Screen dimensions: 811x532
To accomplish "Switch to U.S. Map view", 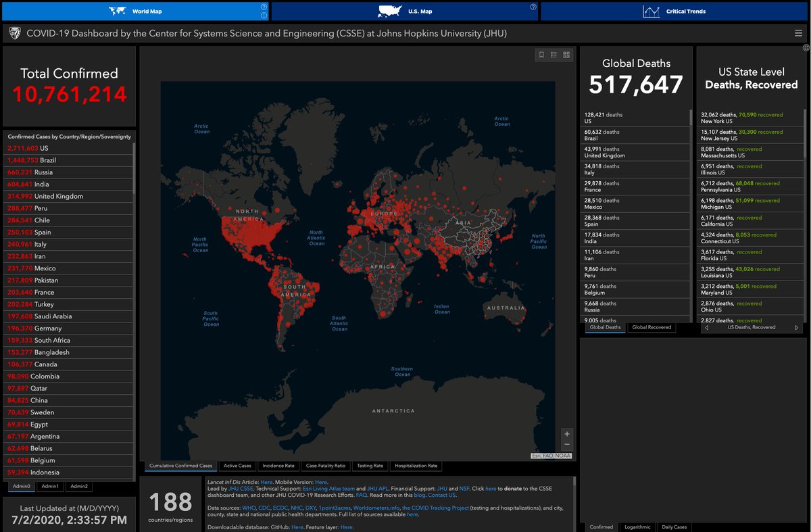I will [x=405, y=11].
